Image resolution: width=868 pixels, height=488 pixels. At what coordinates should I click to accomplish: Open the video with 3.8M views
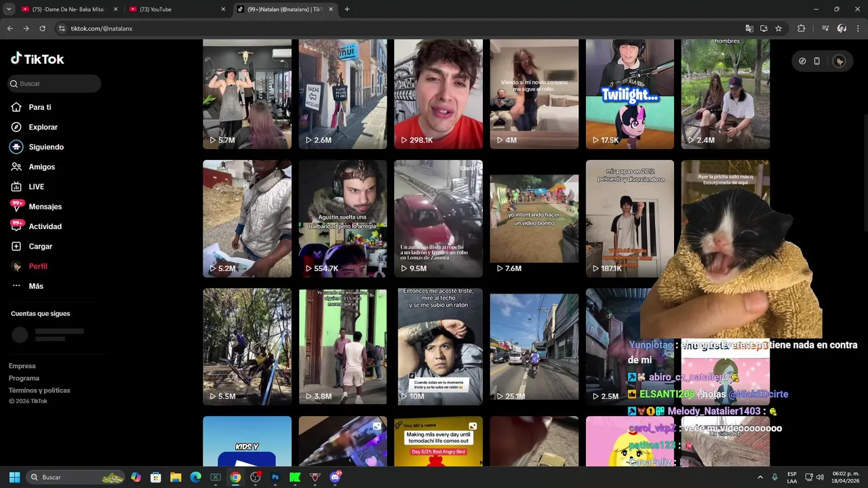[x=343, y=346]
